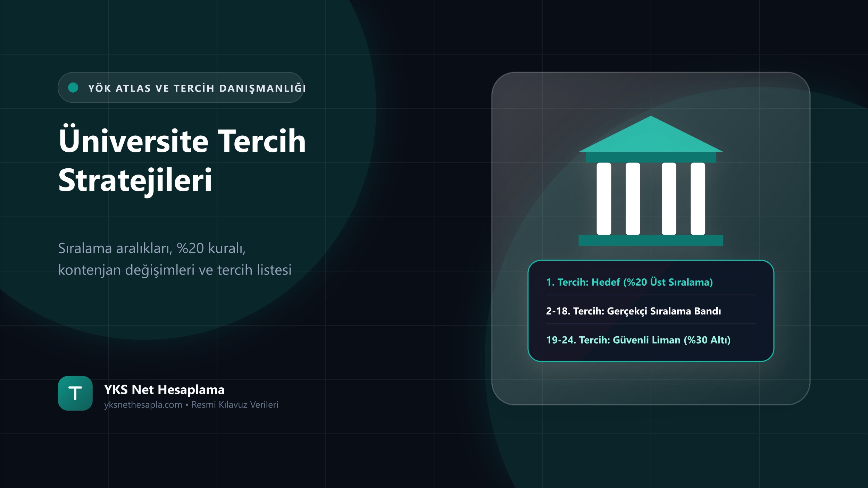
Task: Click 'kontenjan değişimleri ve tercih listesi' line
Action: click(x=175, y=270)
